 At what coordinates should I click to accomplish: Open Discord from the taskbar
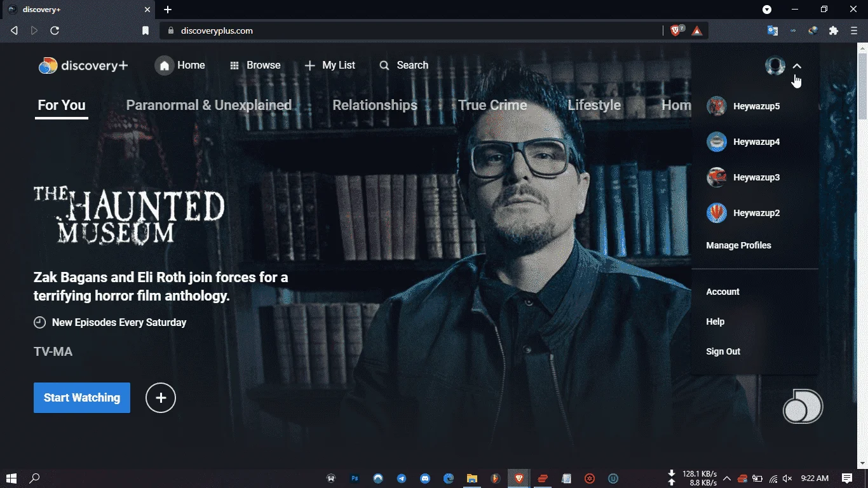425,478
